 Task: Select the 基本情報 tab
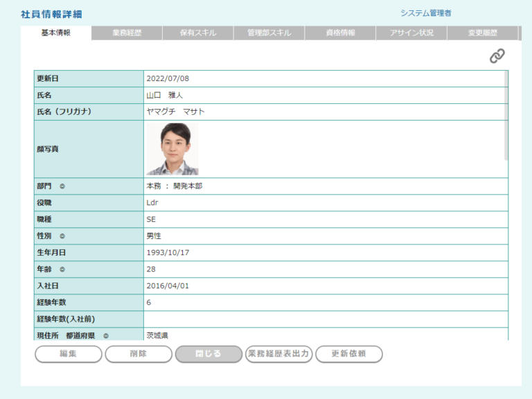pos(56,33)
